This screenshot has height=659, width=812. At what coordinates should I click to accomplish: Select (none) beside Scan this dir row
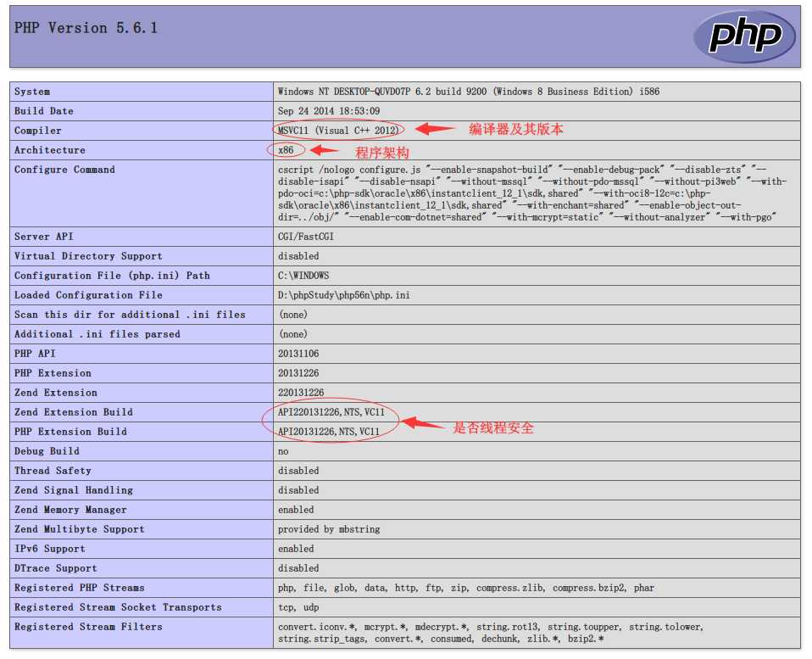[293, 315]
